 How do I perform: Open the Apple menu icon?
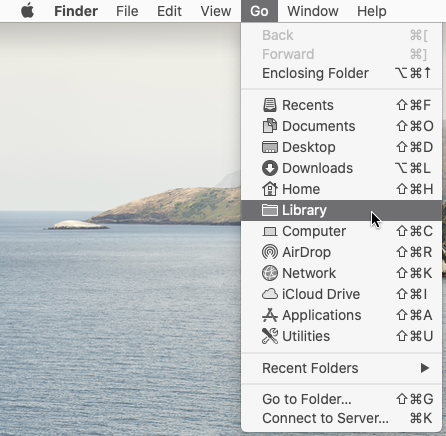pyautogui.click(x=27, y=11)
